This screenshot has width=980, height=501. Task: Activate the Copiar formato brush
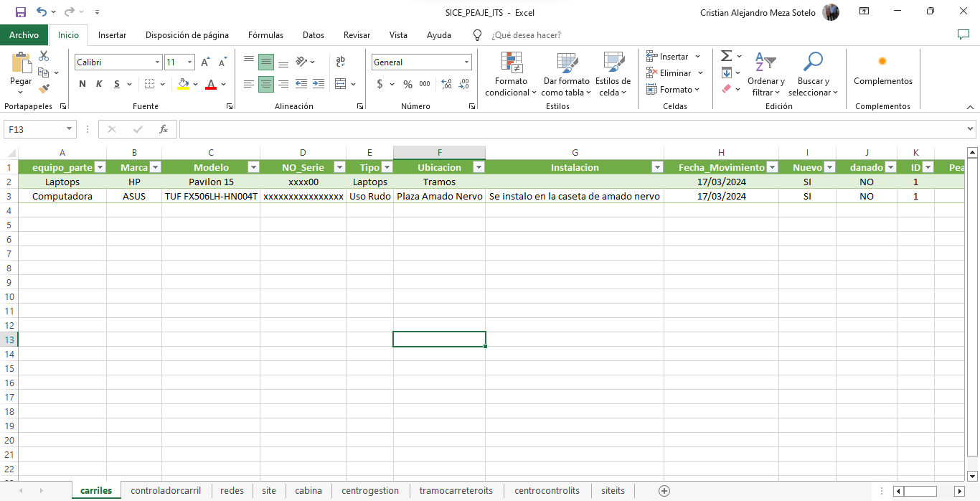(x=43, y=88)
